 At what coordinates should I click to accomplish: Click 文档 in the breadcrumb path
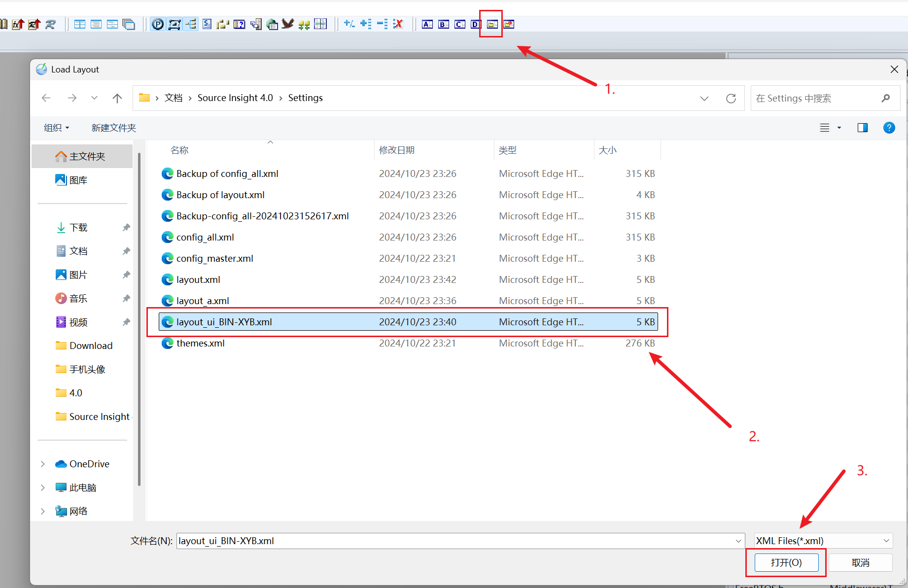pos(174,98)
